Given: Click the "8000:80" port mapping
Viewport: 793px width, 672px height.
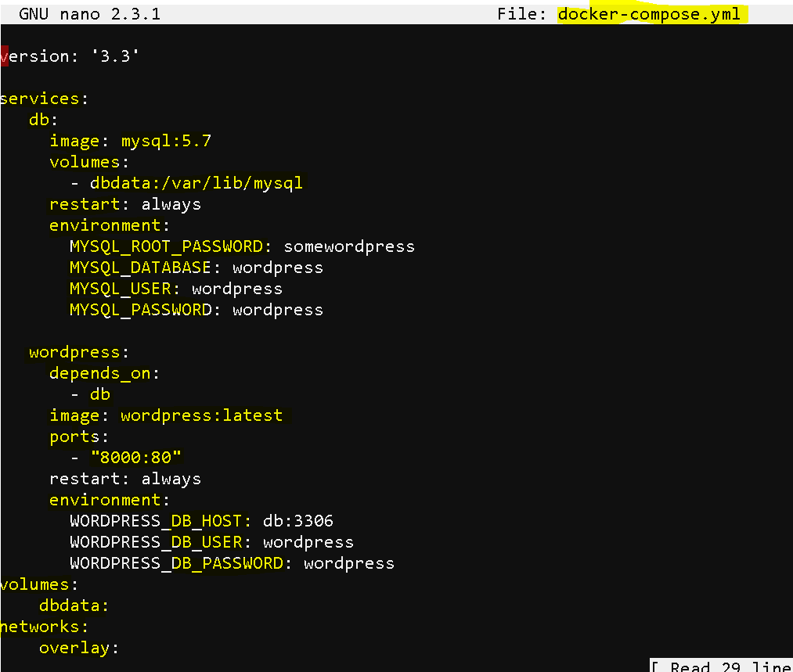Looking at the screenshot, I should click(x=135, y=458).
